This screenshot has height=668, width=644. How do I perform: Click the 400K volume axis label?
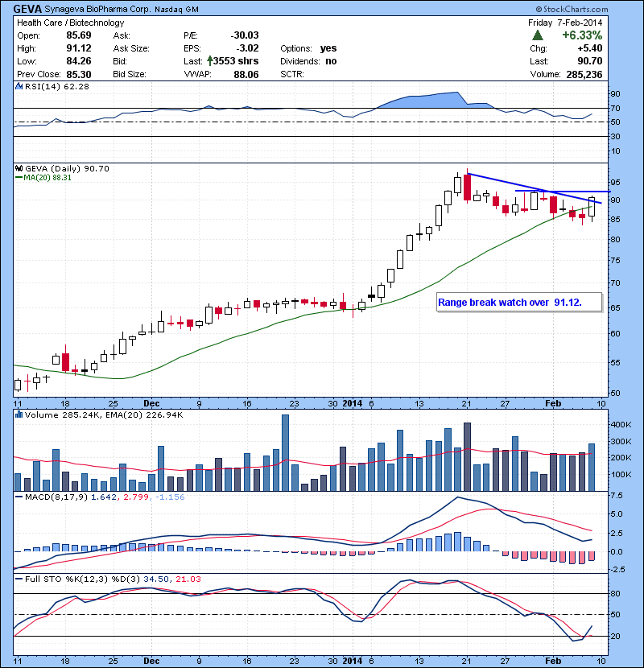pos(621,425)
